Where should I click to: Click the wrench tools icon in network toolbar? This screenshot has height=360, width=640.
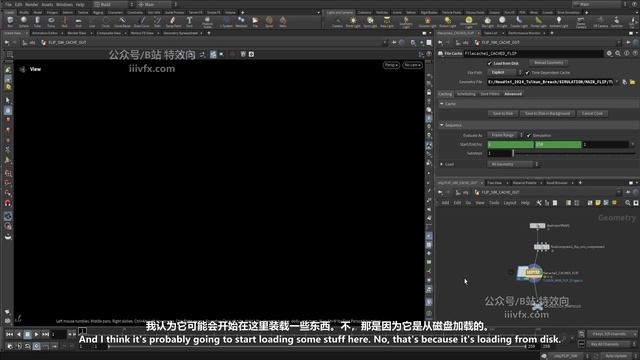[539, 203]
